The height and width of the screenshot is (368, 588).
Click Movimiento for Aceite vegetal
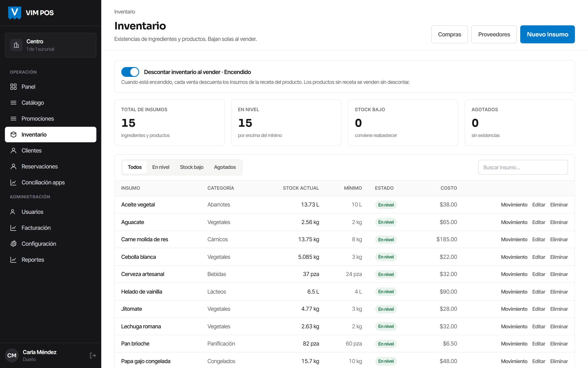tap(514, 205)
